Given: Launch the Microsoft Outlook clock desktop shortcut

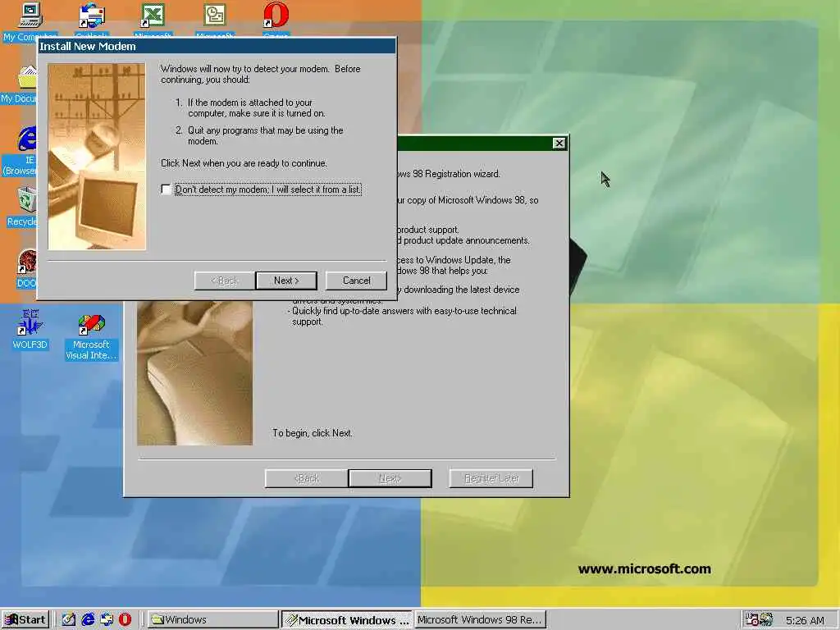Looking at the screenshot, I should click(x=214, y=15).
